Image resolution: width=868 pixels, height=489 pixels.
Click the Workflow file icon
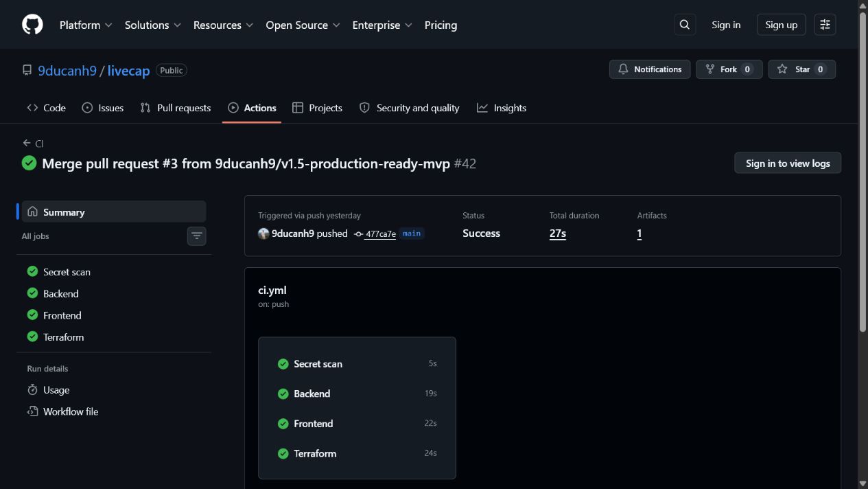[32, 411]
